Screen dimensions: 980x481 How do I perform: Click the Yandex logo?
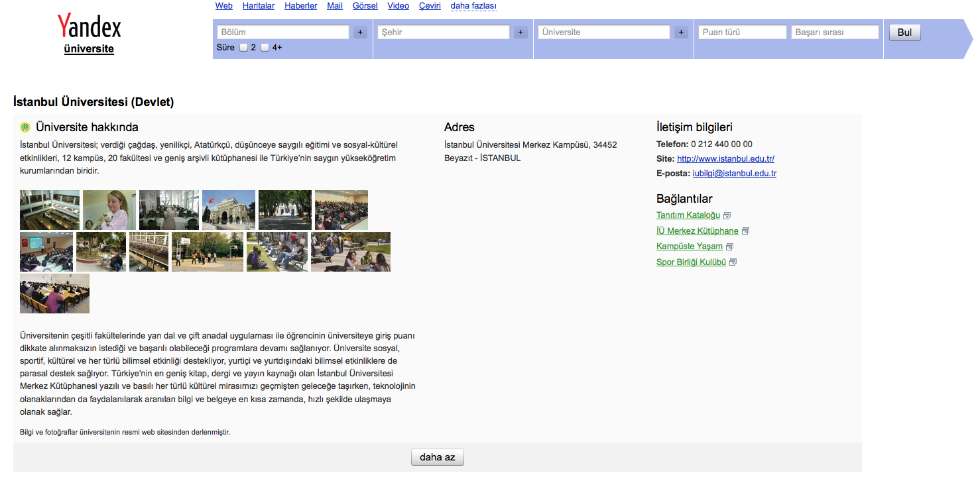pos(89,27)
